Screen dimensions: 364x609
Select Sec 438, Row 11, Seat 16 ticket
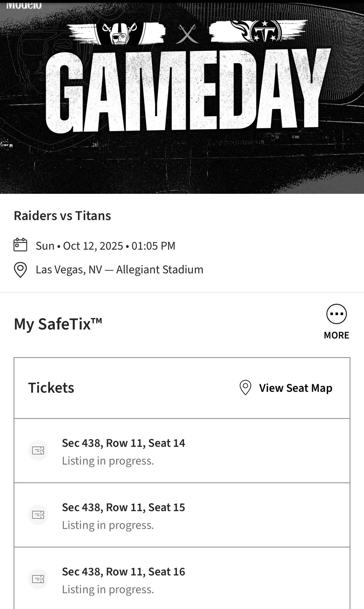click(x=123, y=572)
